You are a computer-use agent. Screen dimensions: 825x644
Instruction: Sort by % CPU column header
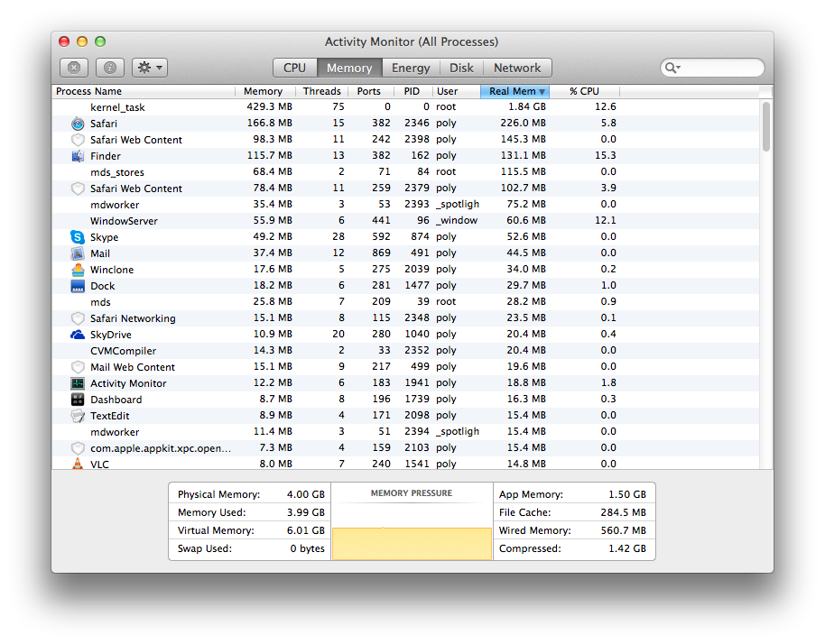pos(584,91)
